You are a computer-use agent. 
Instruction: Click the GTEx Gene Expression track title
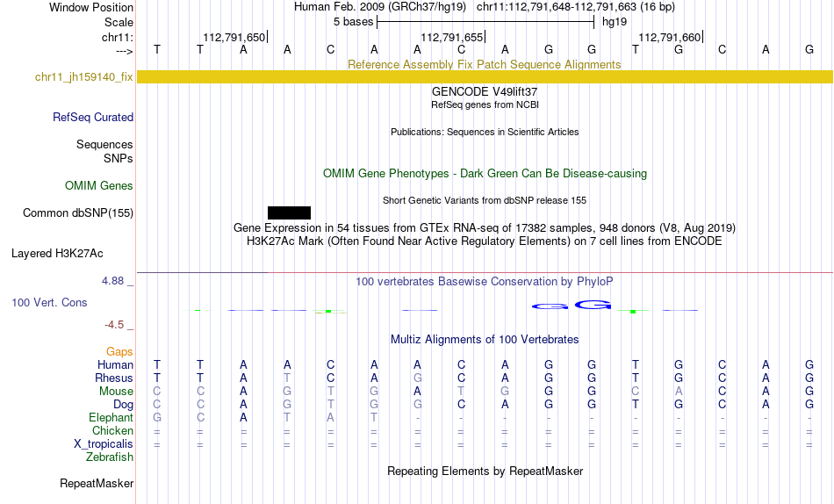pos(485,227)
